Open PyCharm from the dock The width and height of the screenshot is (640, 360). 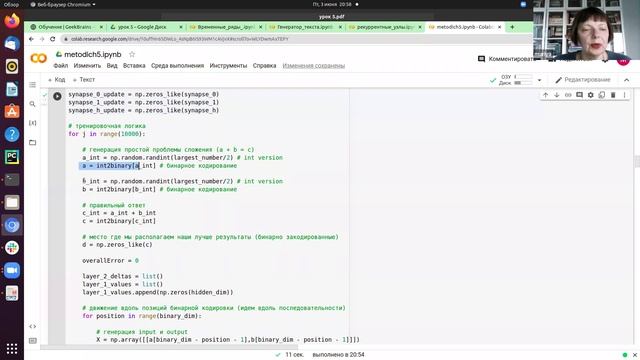12,157
